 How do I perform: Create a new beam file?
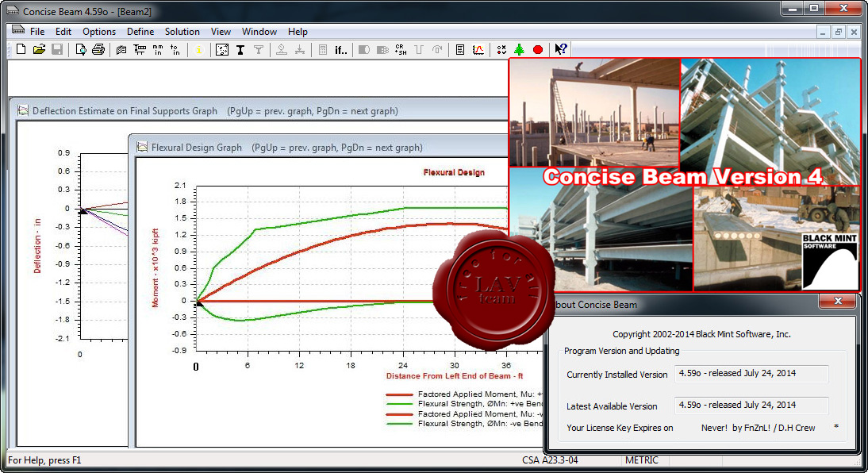(21, 49)
